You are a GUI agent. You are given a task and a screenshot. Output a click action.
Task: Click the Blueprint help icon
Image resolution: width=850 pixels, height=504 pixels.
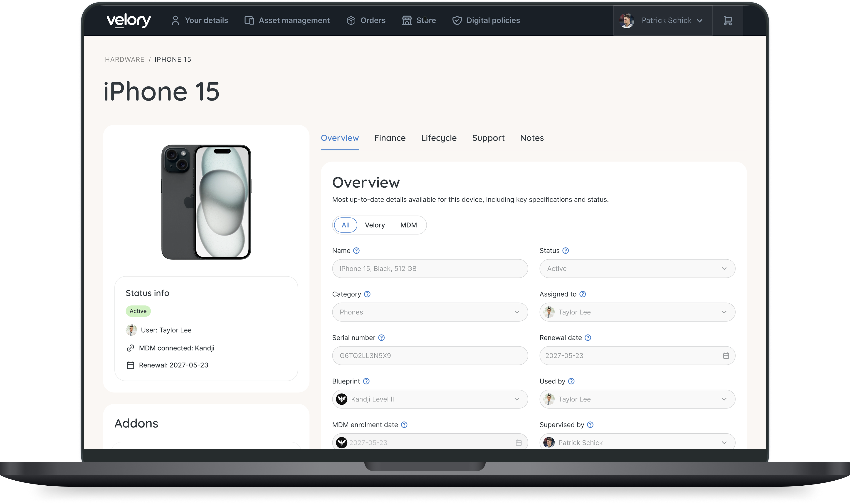click(366, 381)
